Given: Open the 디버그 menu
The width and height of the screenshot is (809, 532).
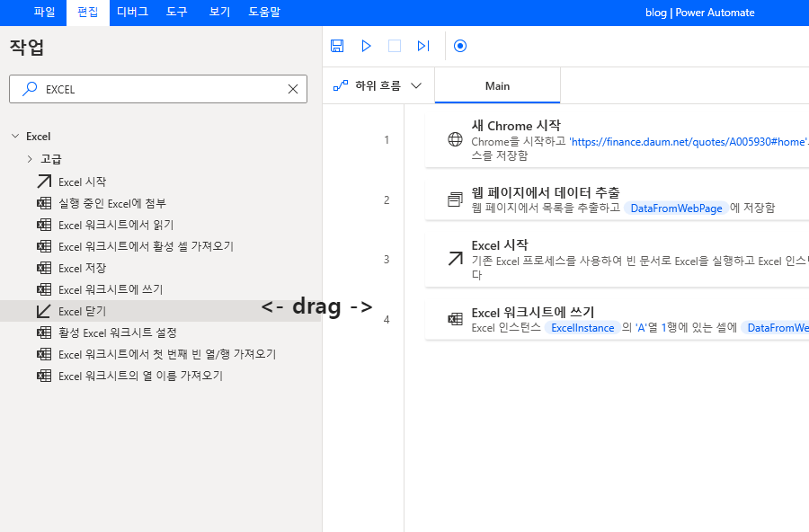Looking at the screenshot, I should (133, 12).
